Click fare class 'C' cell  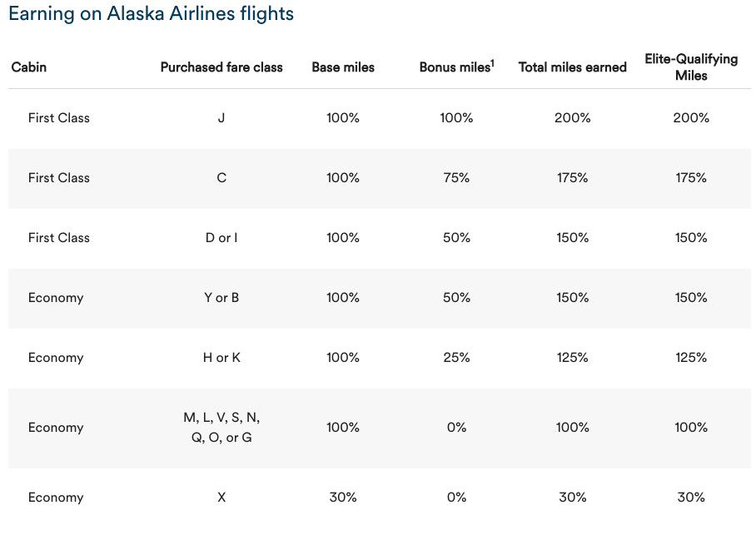[x=221, y=178]
